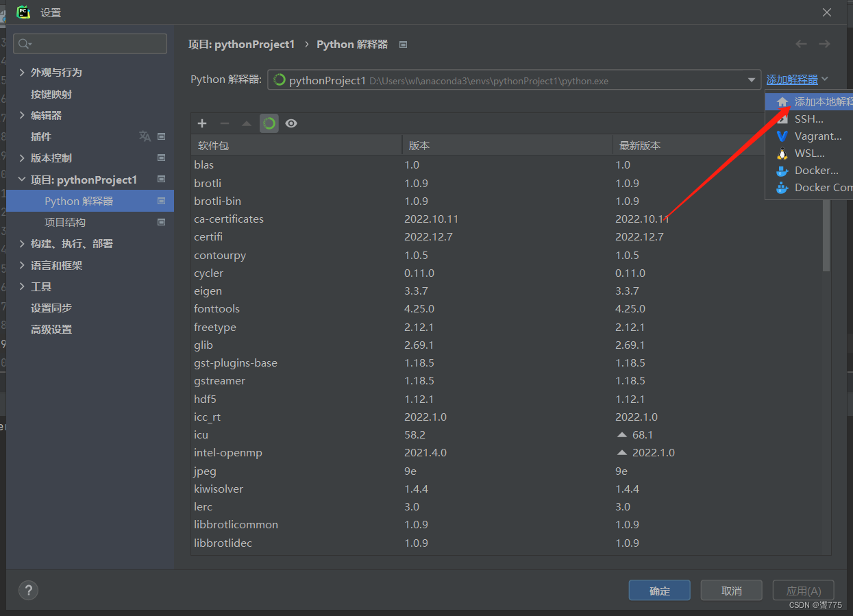
Task: Click the WSL penguin icon in the menu
Action: point(782,153)
